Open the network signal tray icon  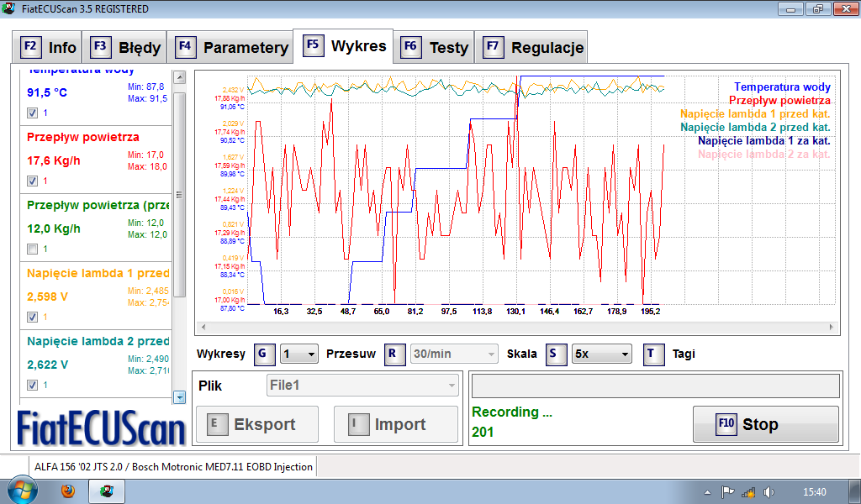tap(747, 492)
